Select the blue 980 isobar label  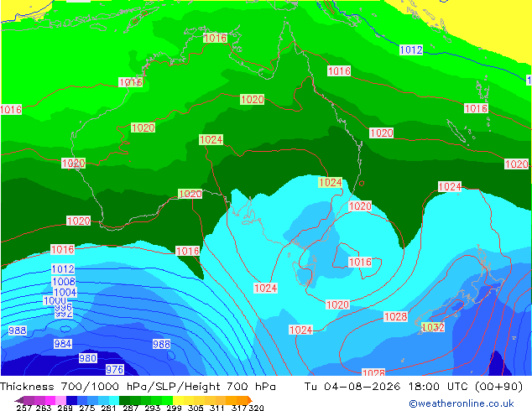88,358
